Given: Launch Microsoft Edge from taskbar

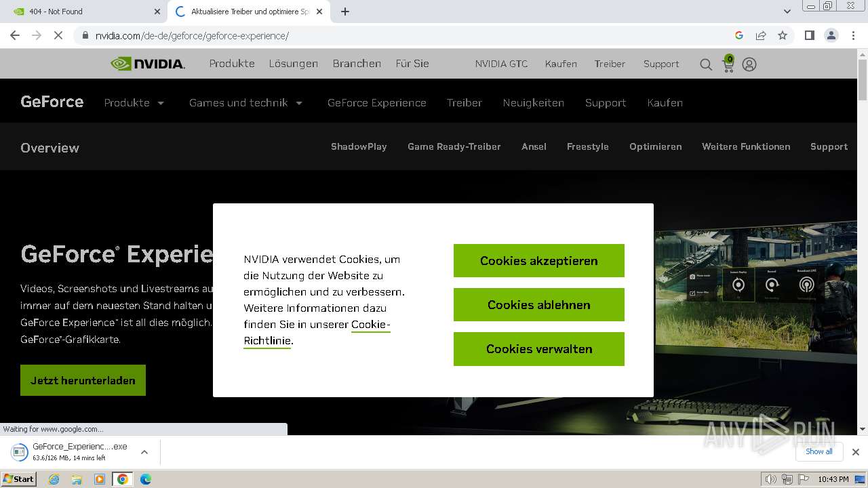Looking at the screenshot, I should [x=146, y=479].
